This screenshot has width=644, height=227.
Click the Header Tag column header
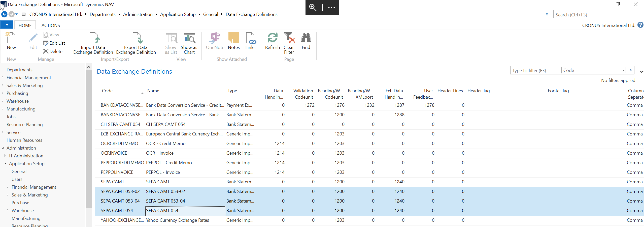479,91
